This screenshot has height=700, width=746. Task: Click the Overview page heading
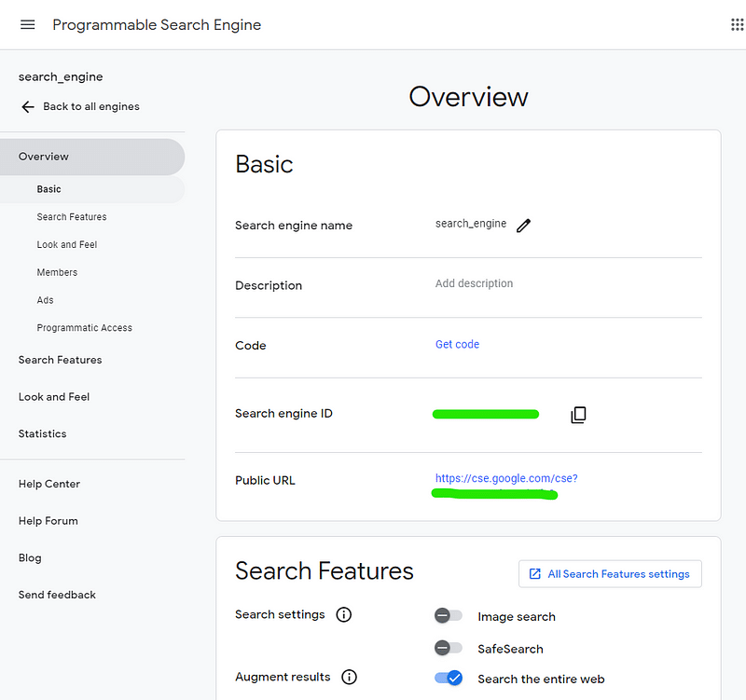469,97
